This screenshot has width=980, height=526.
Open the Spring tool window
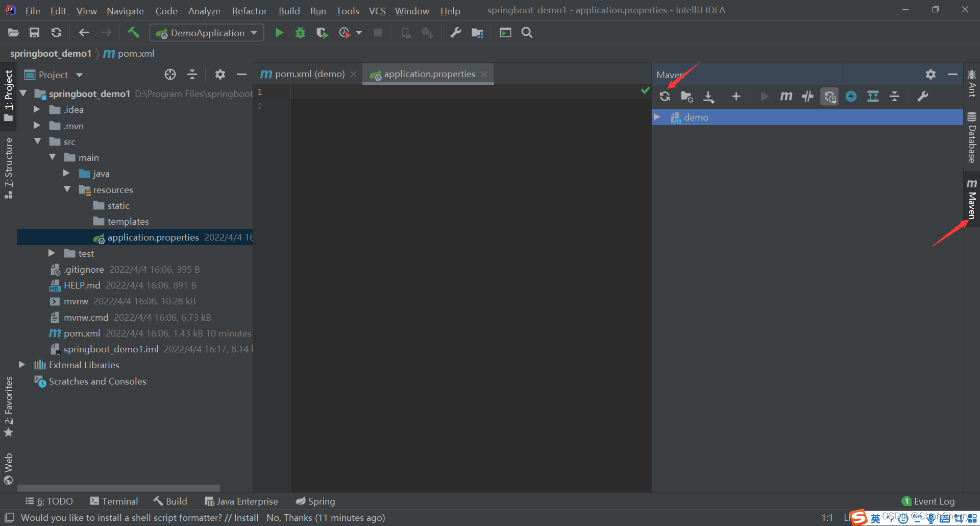pos(315,501)
